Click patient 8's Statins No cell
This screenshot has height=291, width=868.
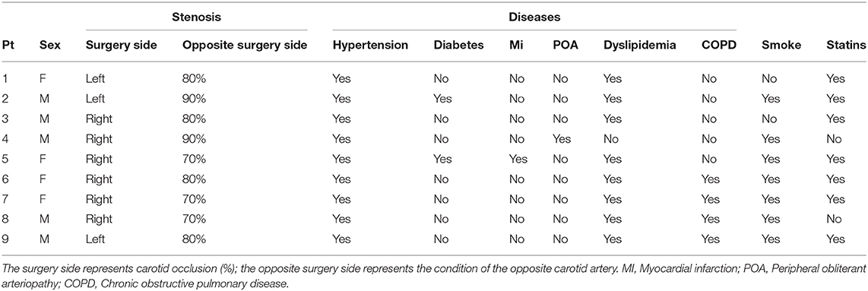point(833,219)
